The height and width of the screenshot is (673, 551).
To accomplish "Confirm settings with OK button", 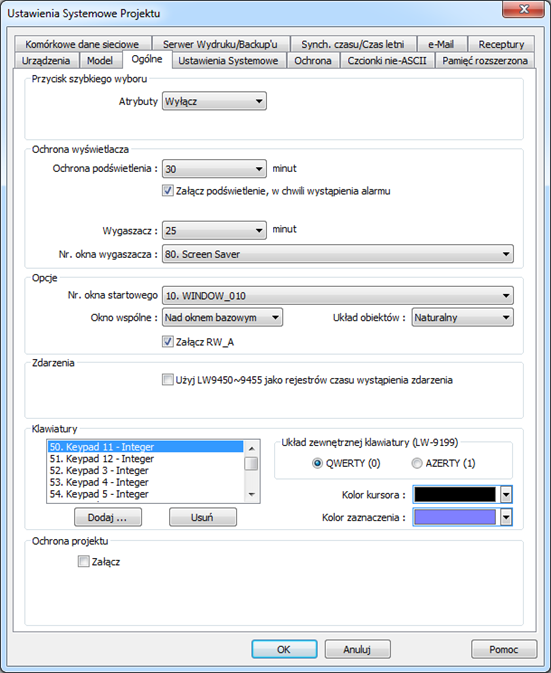I will coord(284,649).
